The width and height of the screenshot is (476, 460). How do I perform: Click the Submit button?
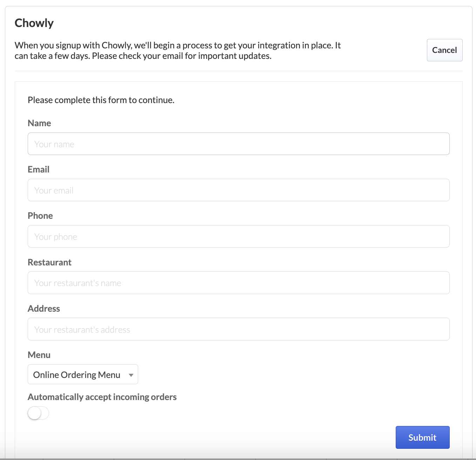[x=422, y=437]
